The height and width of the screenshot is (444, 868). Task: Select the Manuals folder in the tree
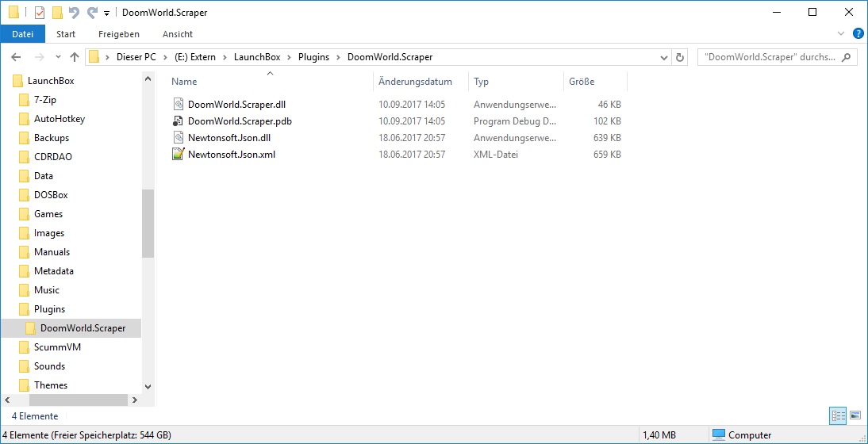[52, 251]
